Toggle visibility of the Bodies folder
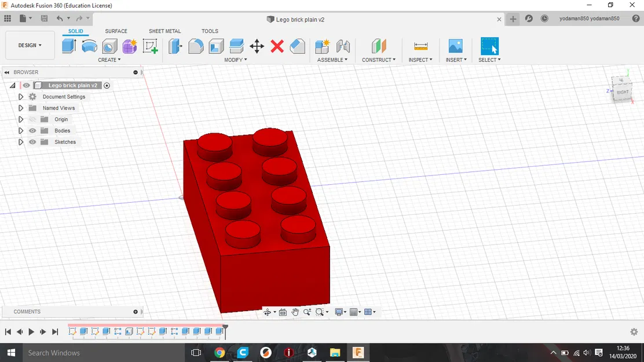 point(32,130)
